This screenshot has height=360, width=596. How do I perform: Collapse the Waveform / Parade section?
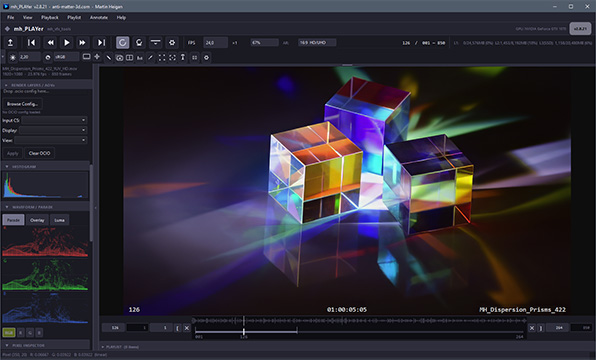[x=46, y=207]
